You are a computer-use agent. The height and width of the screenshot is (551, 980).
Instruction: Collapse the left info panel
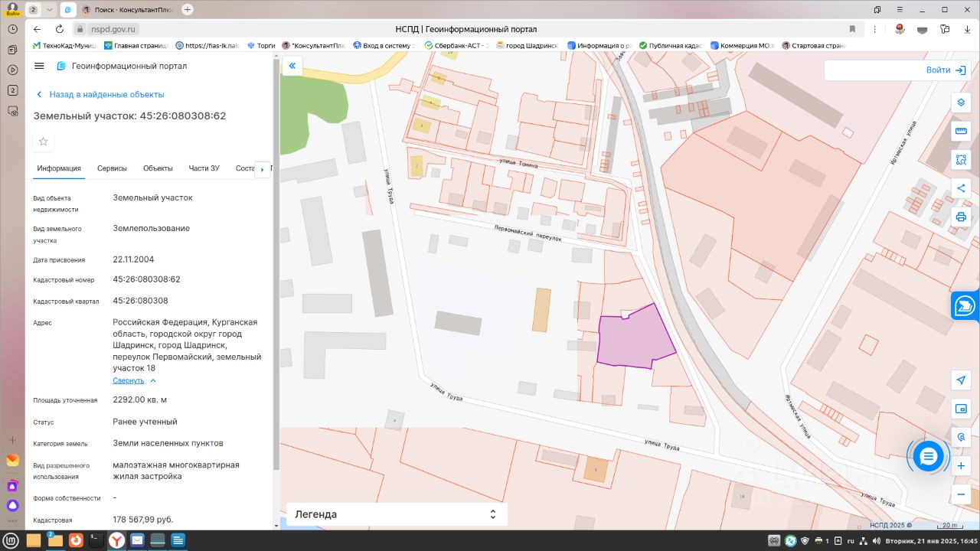click(x=292, y=67)
